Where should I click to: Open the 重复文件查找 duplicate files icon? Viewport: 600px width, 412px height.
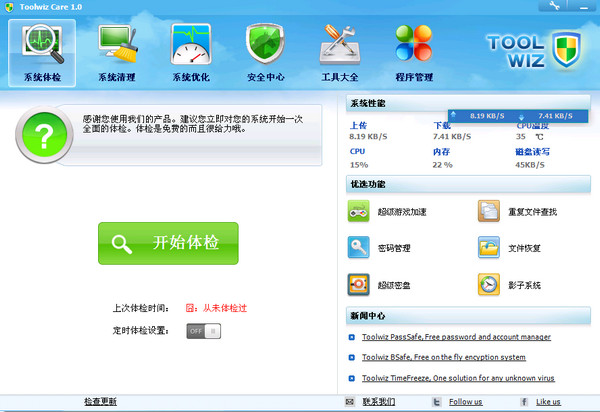coord(489,211)
